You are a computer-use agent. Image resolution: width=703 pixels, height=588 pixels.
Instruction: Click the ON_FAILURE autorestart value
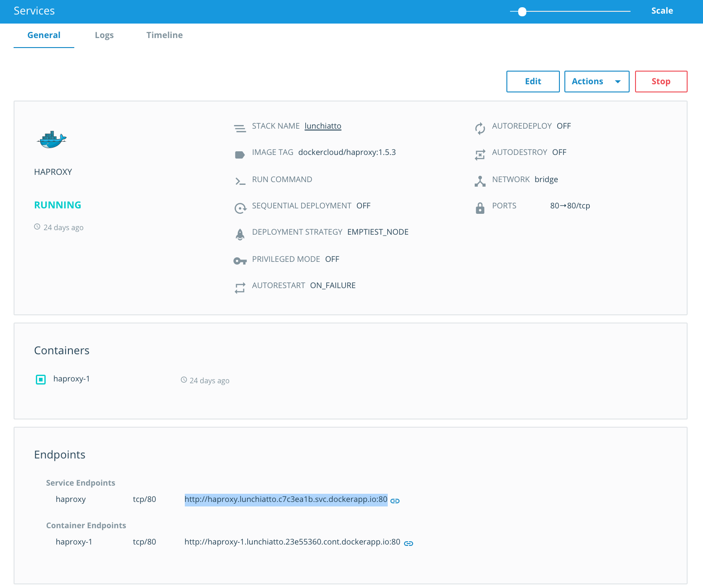(x=333, y=285)
